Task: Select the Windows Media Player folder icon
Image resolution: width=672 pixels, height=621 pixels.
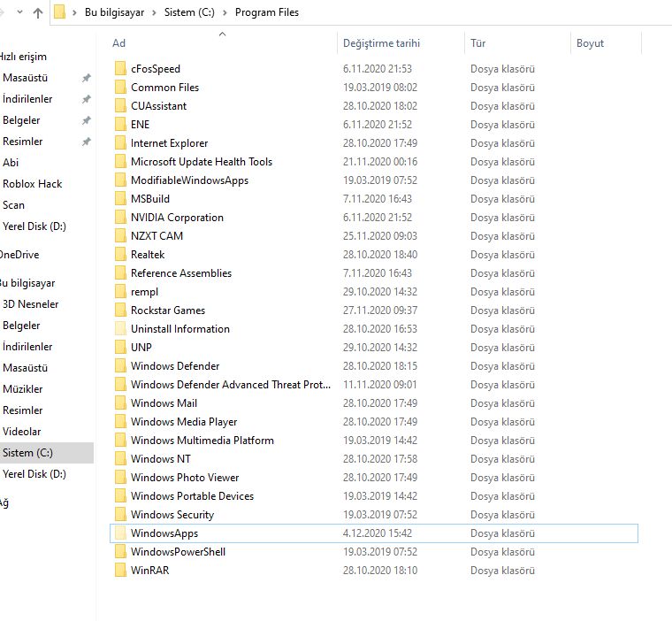Action: coord(120,422)
